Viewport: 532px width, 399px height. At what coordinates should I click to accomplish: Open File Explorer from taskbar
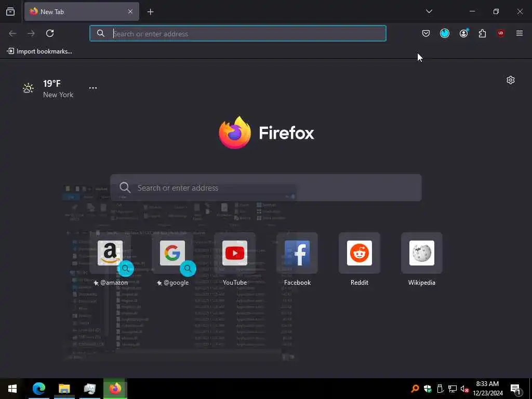64,389
